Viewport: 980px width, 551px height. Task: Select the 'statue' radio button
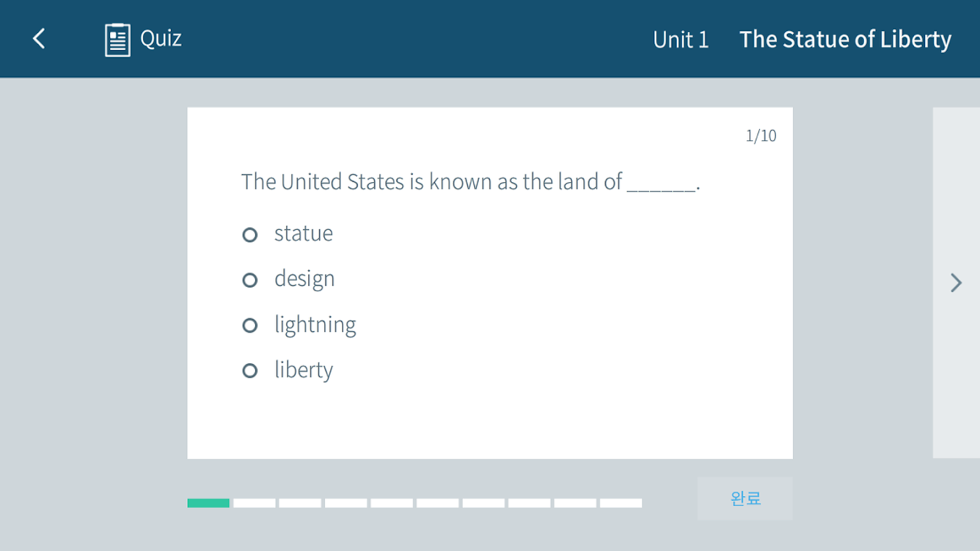249,235
